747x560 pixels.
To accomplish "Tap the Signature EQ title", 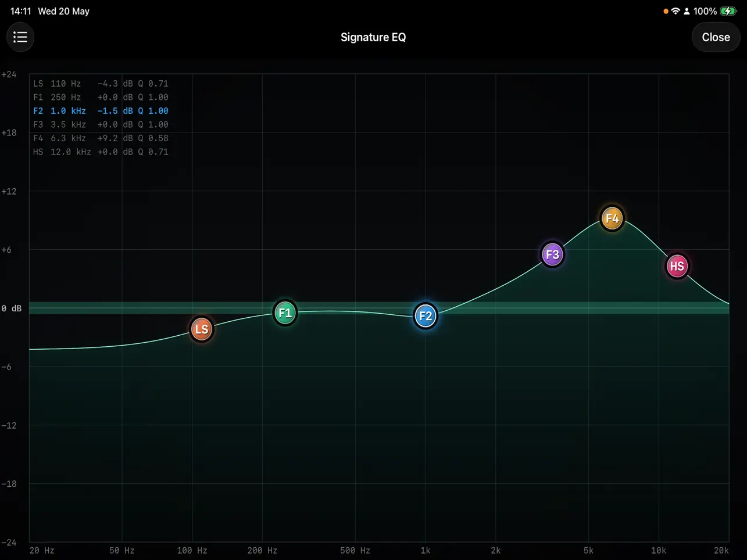I will (373, 37).
